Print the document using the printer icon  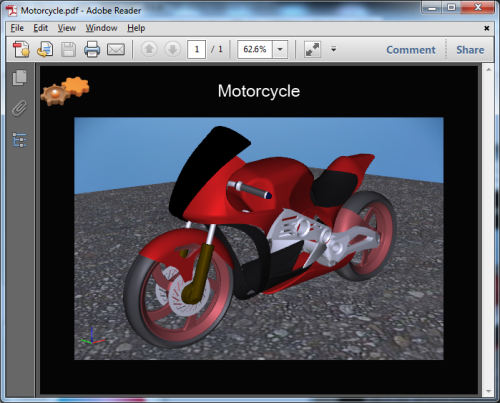point(92,50)
